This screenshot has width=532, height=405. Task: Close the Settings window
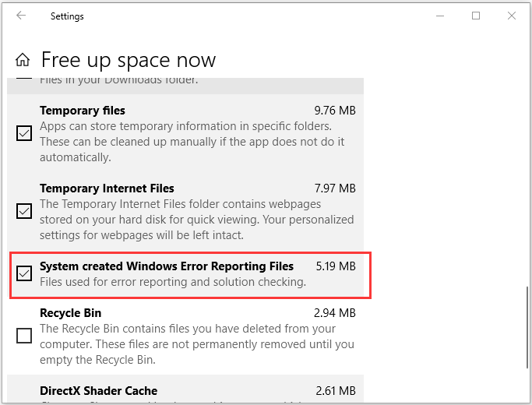pos(512,16)
